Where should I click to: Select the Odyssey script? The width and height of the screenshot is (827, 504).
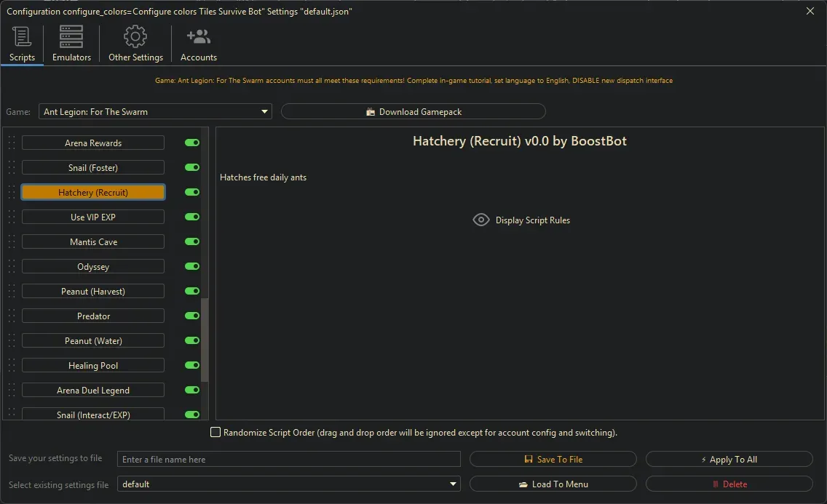coord(93,266)
